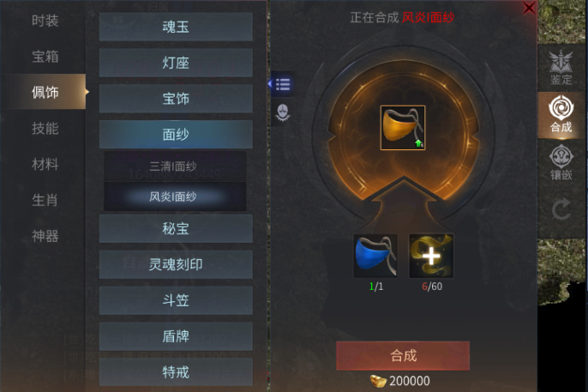588x392 pixels.
Task: Click the character head silhouette icon
Action: click(x=282, y=112)
